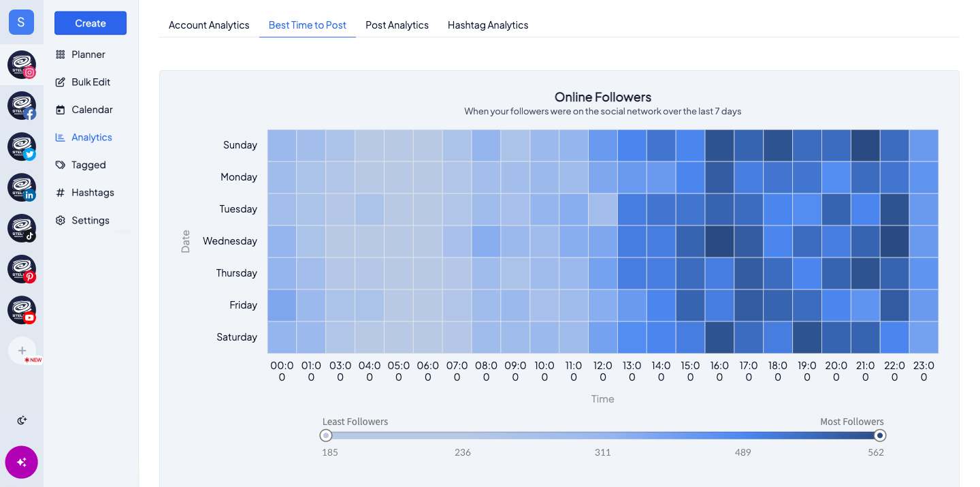Select the Pinterest account in the sidebar
Image resolution: width=980 pixels, height=487 pixels.
point(21,269)
